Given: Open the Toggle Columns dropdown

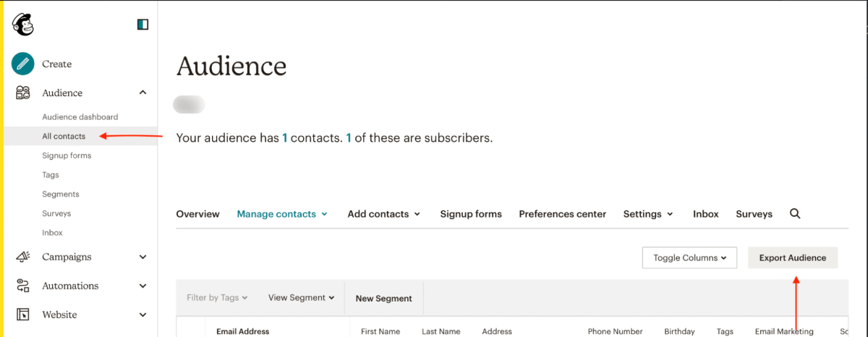Looking at the screenshot, I should pyautogui.click(x=689, y=257).
